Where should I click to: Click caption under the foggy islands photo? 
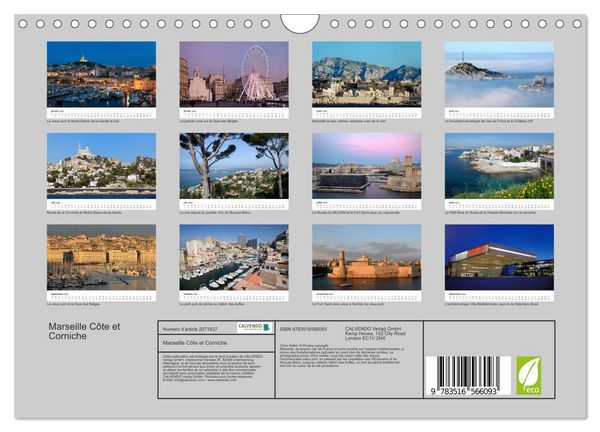click(x=489, y=121)
